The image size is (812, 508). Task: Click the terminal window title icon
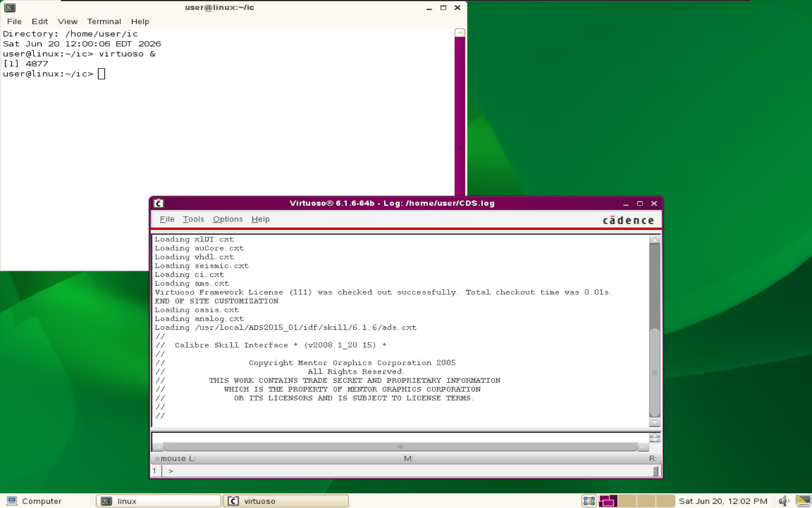pyautogui.click(x=10, y=8)
